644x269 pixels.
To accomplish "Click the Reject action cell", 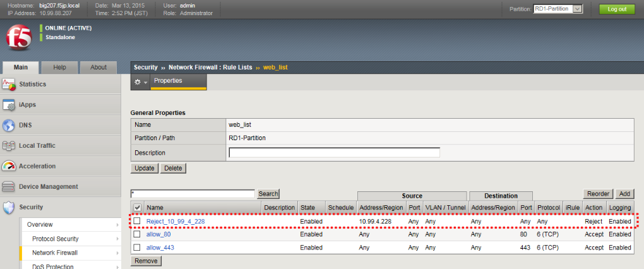I will coord(593,222).
